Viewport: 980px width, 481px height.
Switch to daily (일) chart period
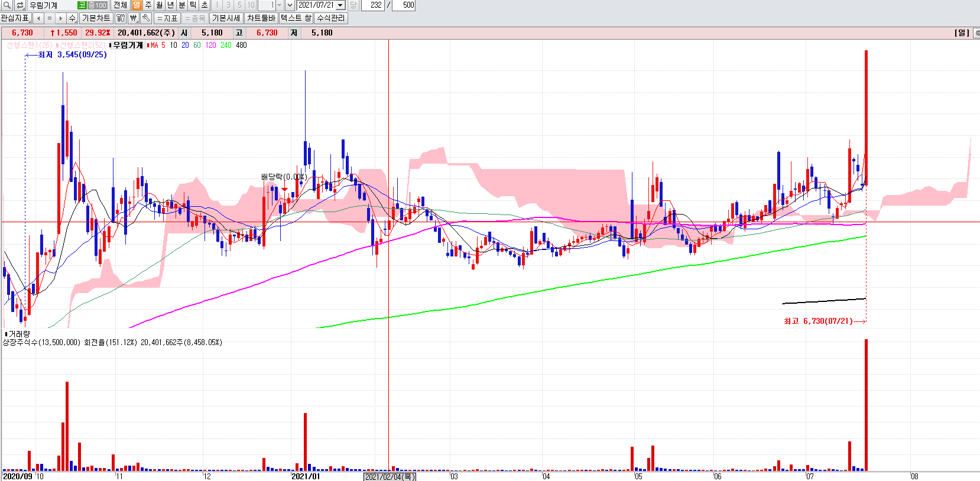tap(137, 5)
